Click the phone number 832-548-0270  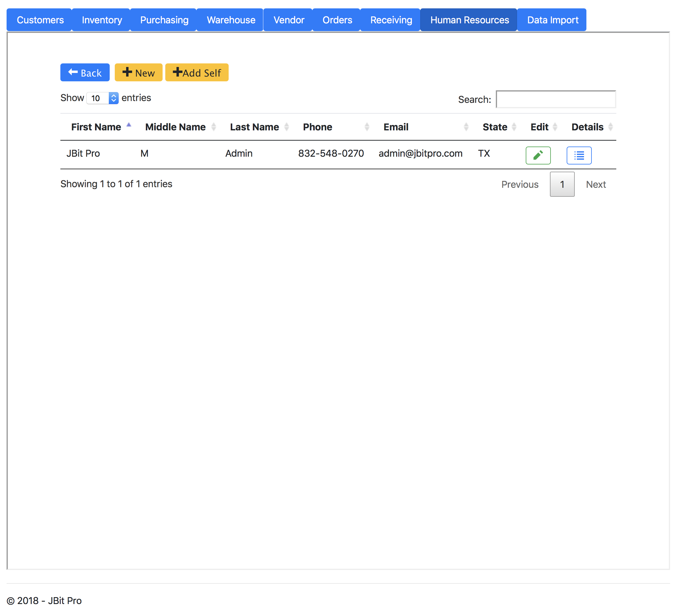pos(331,153)
